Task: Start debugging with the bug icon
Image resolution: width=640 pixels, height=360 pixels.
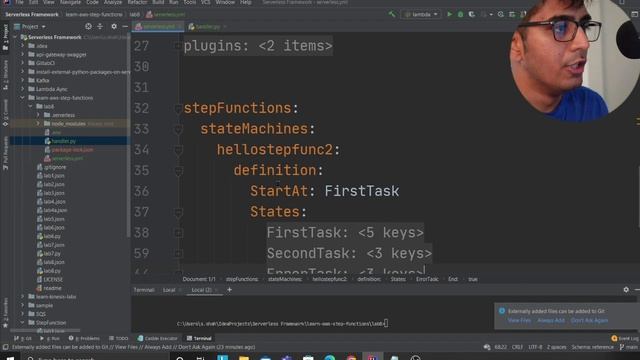Action: click(460, 14)
